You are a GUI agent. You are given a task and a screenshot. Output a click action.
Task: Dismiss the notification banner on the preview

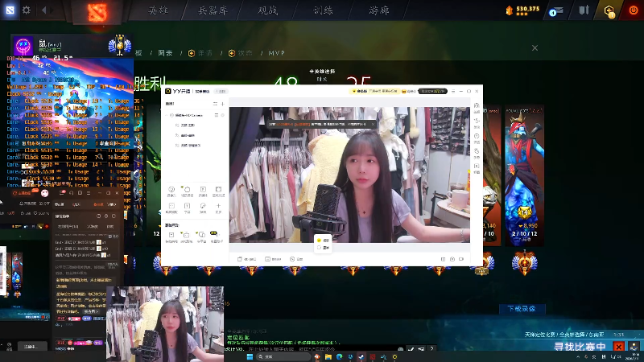(373, 124)
